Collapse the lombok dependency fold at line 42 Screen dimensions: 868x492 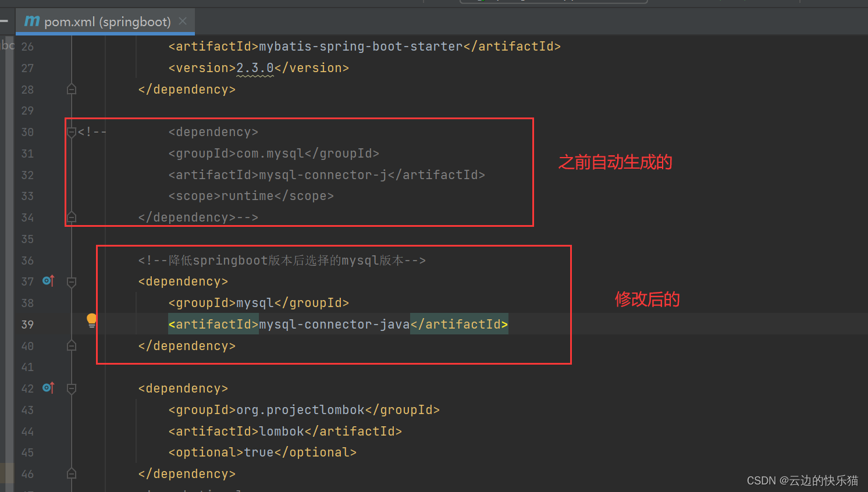72,388
